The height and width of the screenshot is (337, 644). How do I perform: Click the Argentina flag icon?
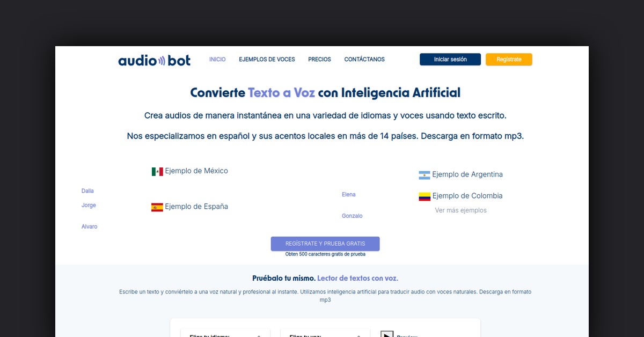(x=424, y=174)
